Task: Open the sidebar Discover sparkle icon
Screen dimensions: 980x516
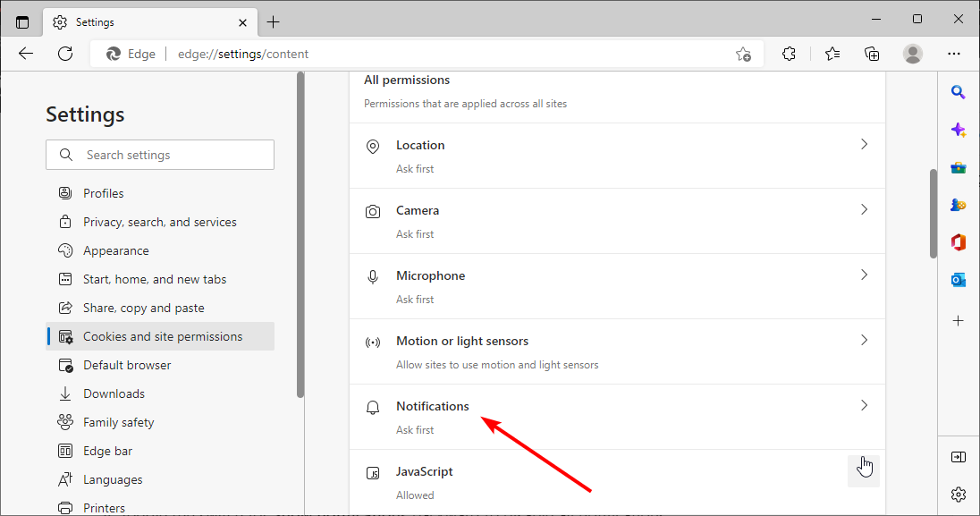Action: tap(959, 130)
